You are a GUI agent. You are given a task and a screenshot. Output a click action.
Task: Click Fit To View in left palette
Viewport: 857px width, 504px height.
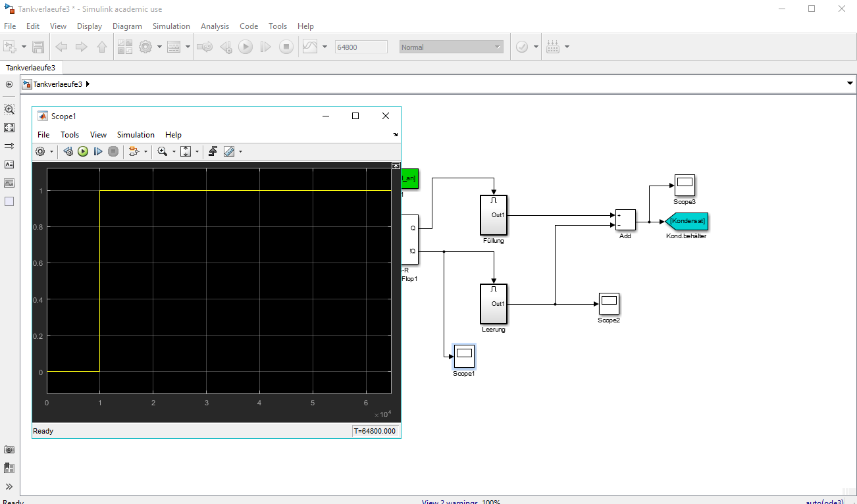(9, 128)
